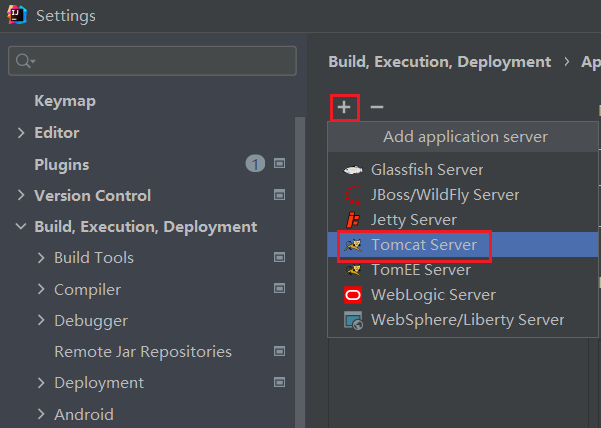
Task: Click the WebLogic red Oracle icon
Action: [x=353, y=295]
